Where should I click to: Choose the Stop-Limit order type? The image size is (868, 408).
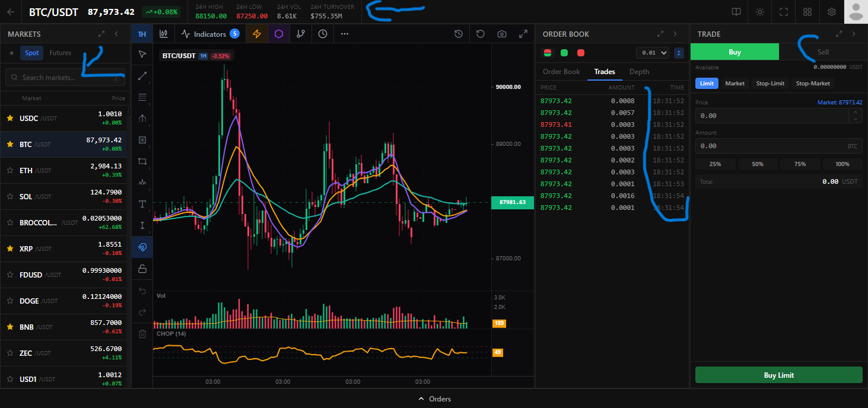(770, 84)
